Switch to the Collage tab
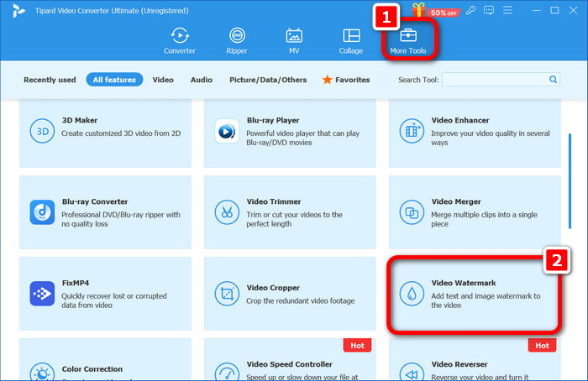 pyautogui.click(x=351, y=40)
